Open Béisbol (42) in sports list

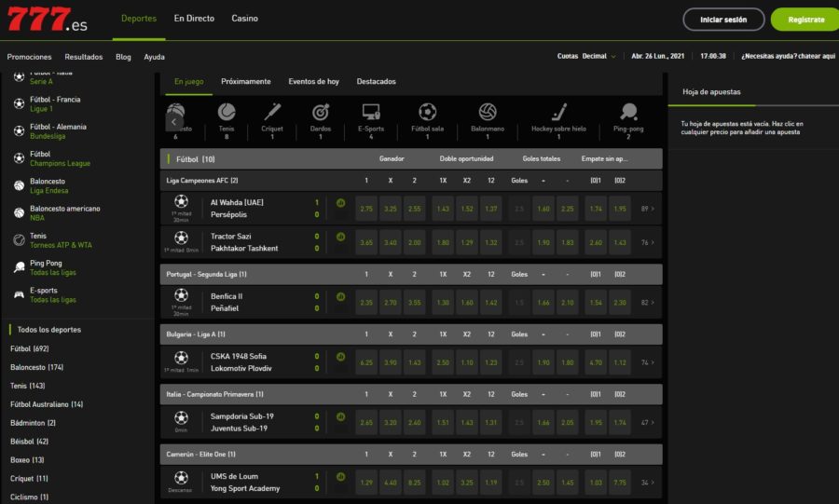pyautogui.click(x=29, y=442)
